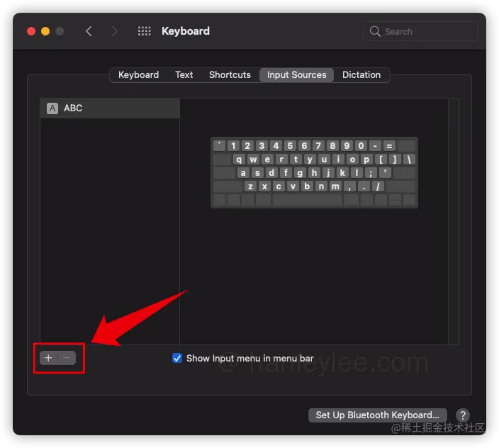
Task: Open the Show All preferences grid
Action: coord(144,31)
